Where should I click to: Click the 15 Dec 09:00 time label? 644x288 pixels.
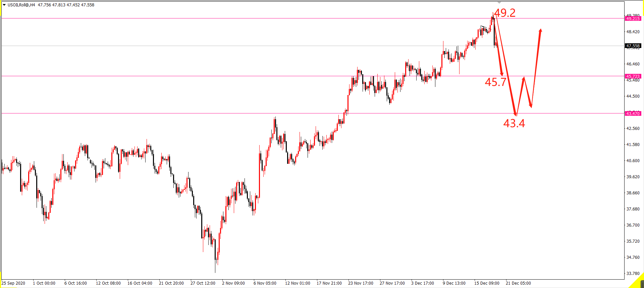[487, 283]
